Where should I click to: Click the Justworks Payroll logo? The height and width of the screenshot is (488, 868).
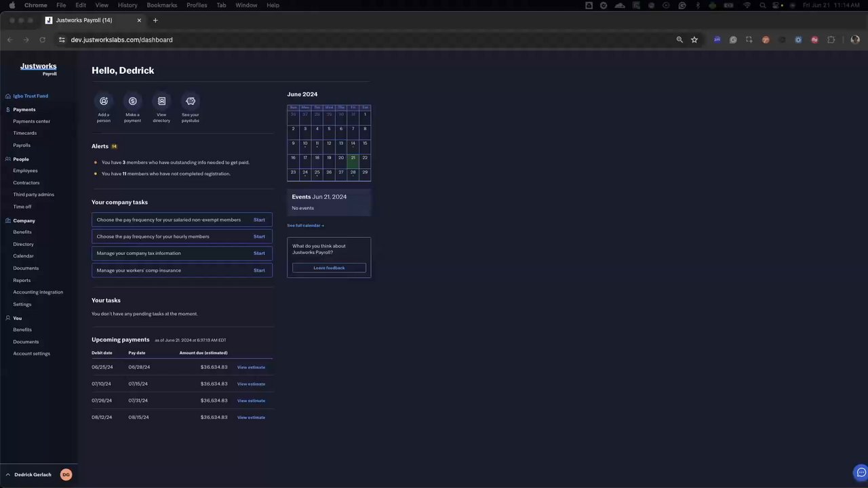pos(39,68)
